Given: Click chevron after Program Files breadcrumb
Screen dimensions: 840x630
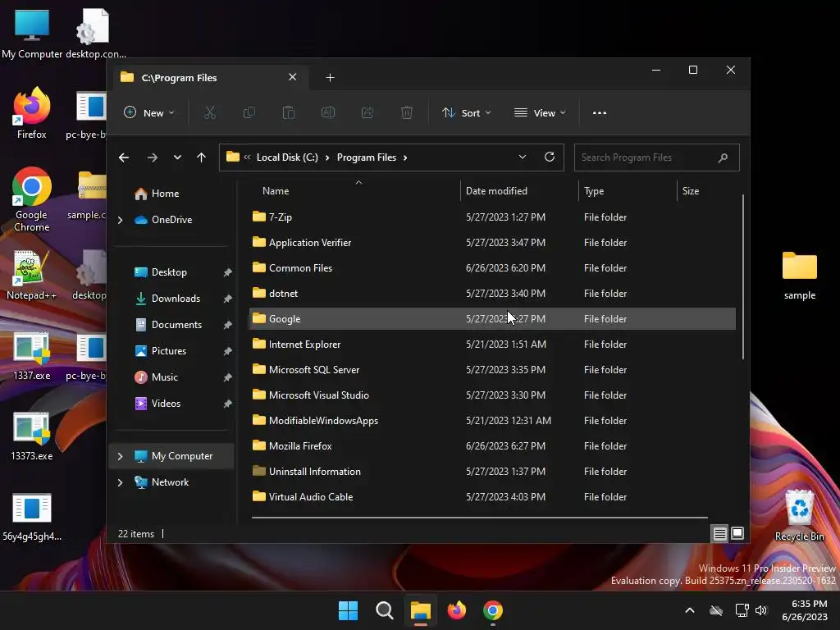Looking at the screenshot, I should click(405, 157).
